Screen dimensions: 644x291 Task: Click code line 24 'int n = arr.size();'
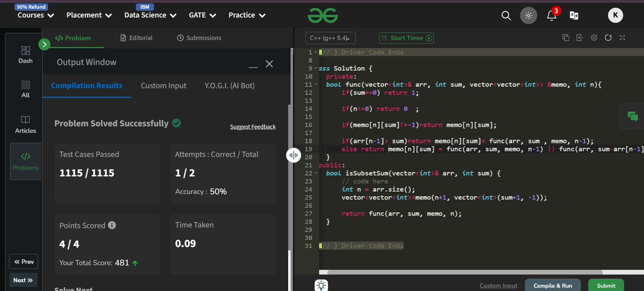pos(377,189)
